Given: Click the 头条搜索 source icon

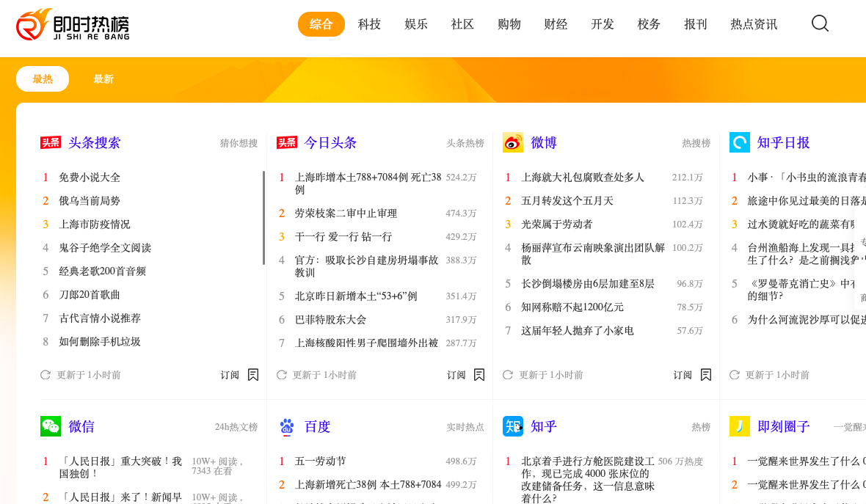Looking at the screenshot, I should (50, 142).
